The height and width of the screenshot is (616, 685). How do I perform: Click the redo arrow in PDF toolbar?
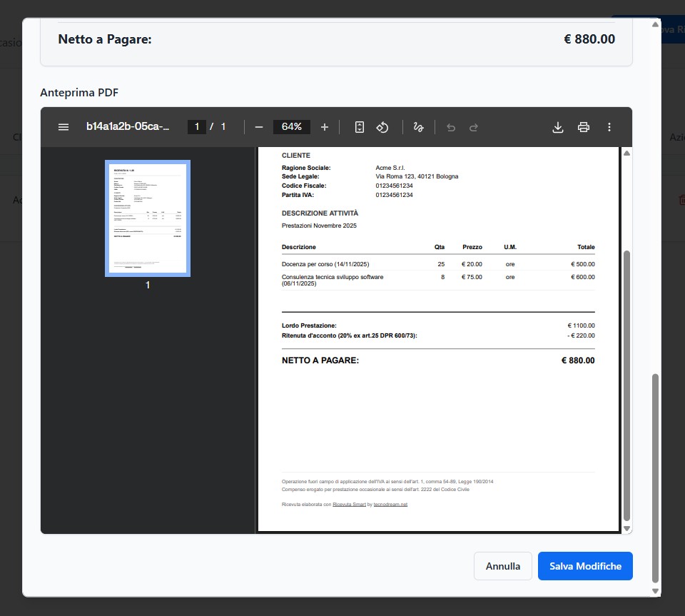(473, 127)
